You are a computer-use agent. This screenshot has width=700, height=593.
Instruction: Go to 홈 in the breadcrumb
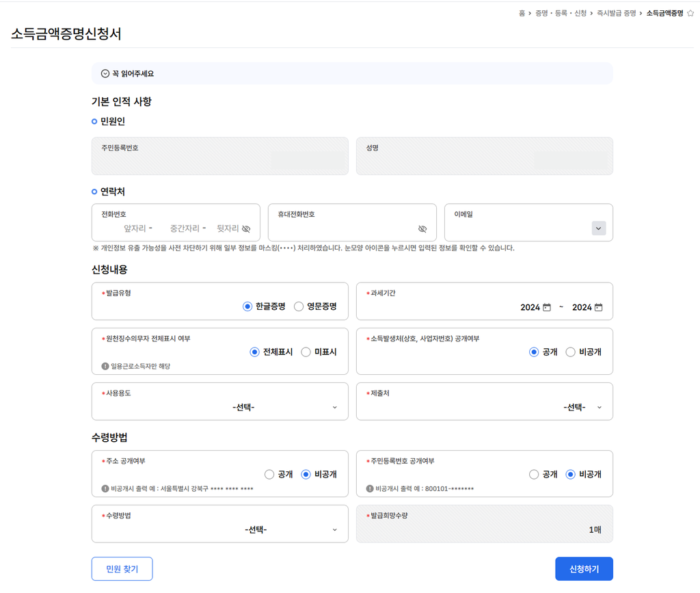tap(522, 13)
